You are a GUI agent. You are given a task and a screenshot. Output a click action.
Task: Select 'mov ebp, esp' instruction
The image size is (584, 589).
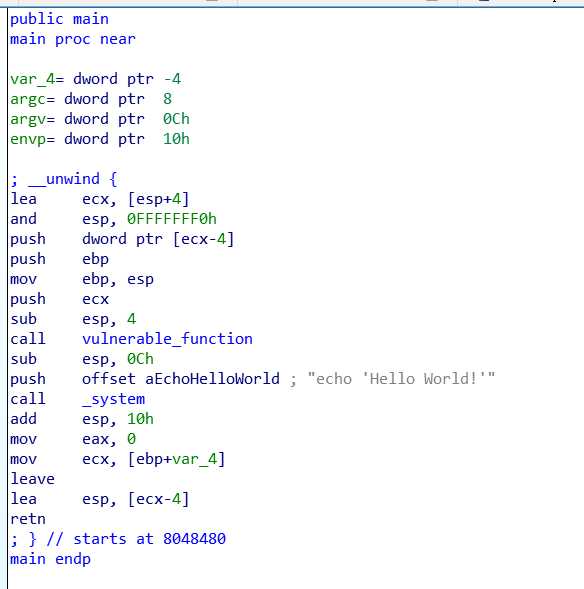(x=82, y=279)
